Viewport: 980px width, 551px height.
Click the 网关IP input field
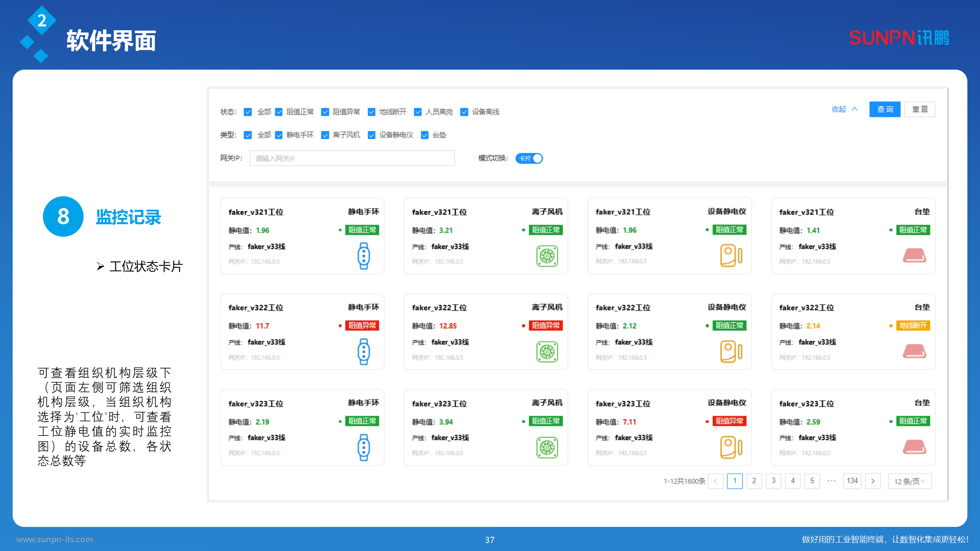pos(352,158)
